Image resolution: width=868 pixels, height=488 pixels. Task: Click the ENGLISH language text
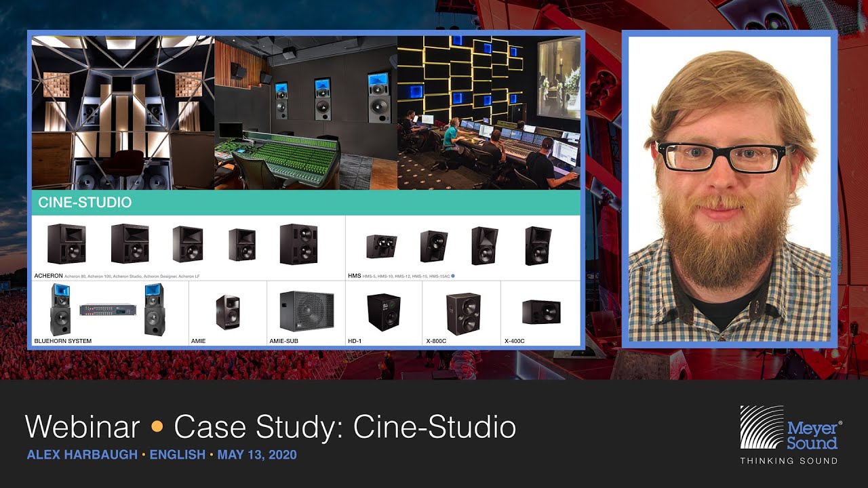[178, 455]
